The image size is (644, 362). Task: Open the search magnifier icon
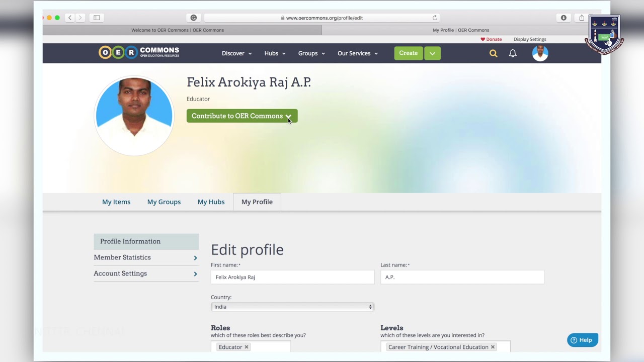494,53
